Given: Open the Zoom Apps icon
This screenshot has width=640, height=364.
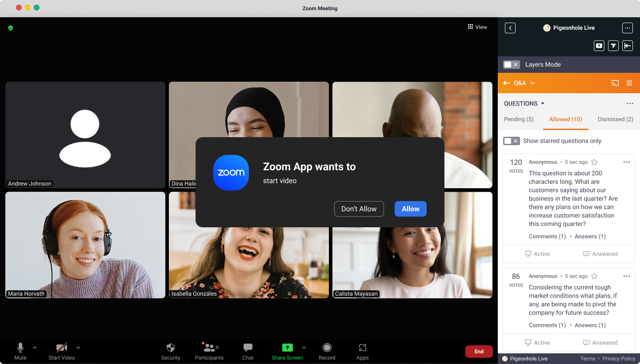Looking at the screenshot, I should 362,351.
